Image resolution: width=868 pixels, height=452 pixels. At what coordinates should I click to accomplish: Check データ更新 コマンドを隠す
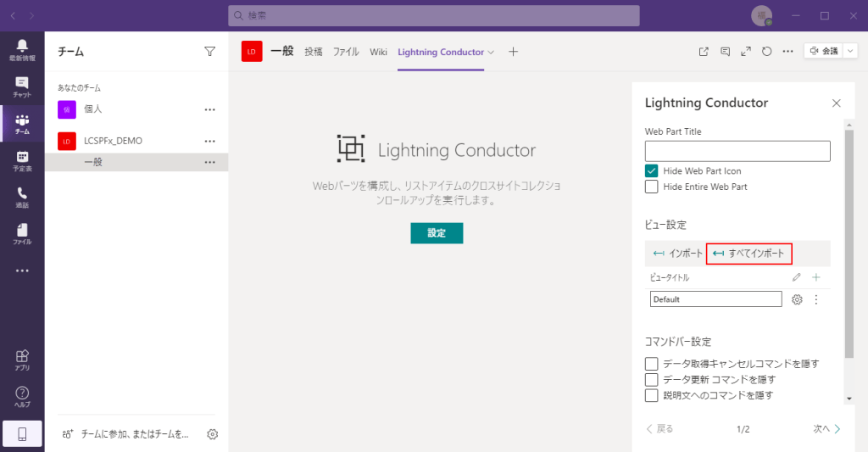click(652, 379)
